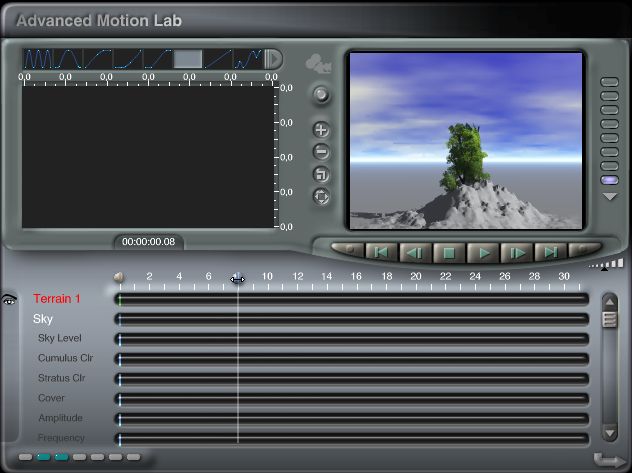Image resolution: width=632 pixels, height=473 pixels.
Task: Click the fit-to-view icon below zoom buttons
Action: 321,174
